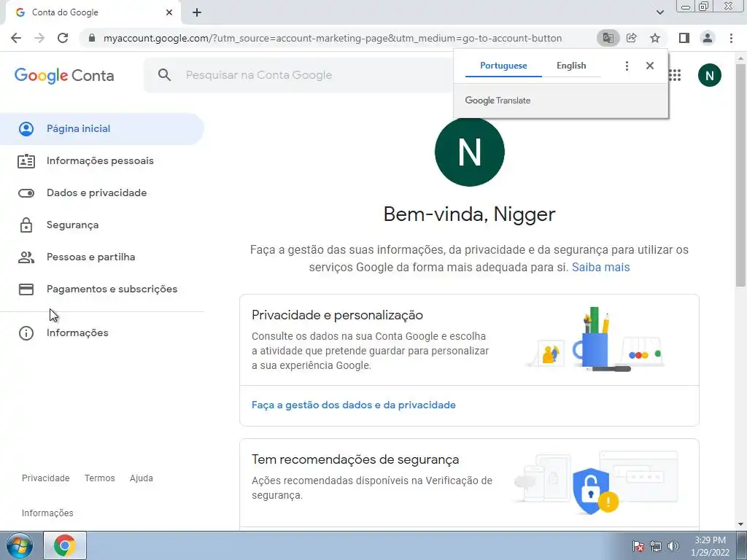Click the Google Conta logo
This screenshot has width=747, height=560.
[64, 75]
